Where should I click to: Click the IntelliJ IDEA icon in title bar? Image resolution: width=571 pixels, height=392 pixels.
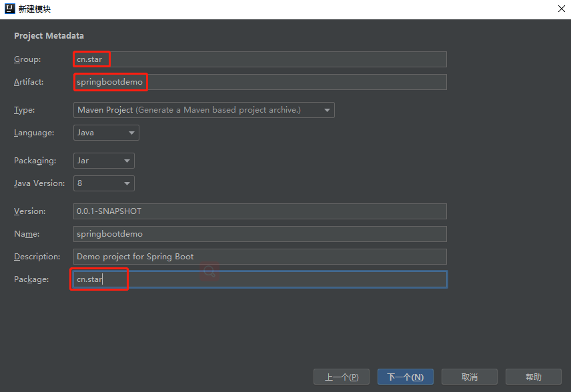(9, 9)
